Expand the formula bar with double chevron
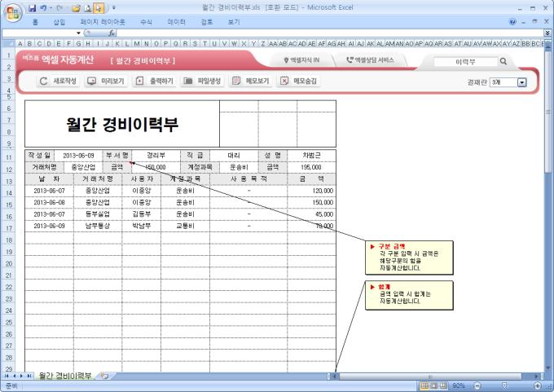 (x=547, y=33)
